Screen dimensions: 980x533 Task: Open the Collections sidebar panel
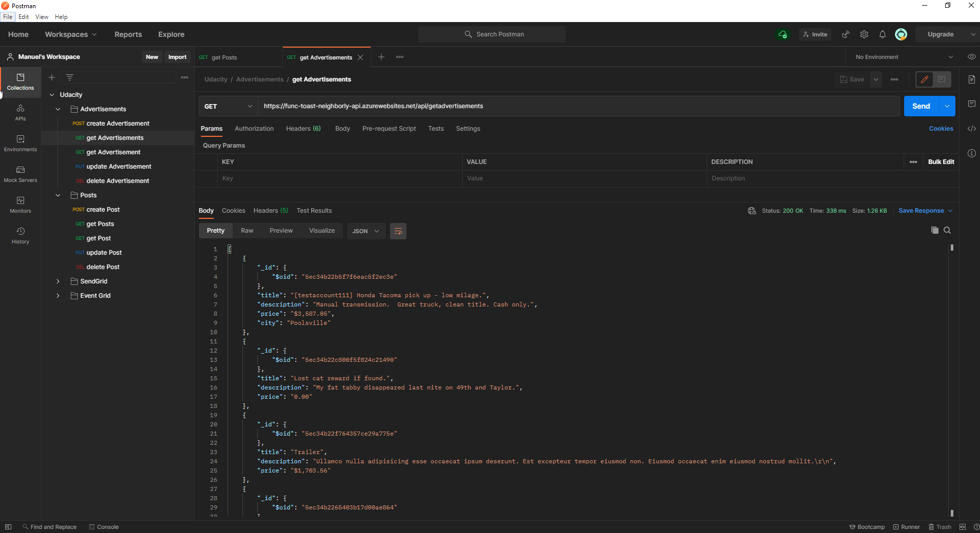pyautogui.click(x=21, y=82)
